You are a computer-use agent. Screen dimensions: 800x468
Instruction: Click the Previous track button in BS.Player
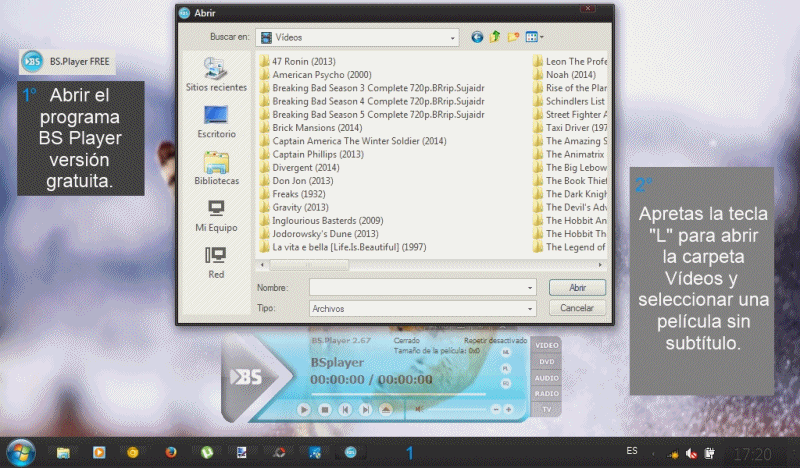tap(345, 409)
